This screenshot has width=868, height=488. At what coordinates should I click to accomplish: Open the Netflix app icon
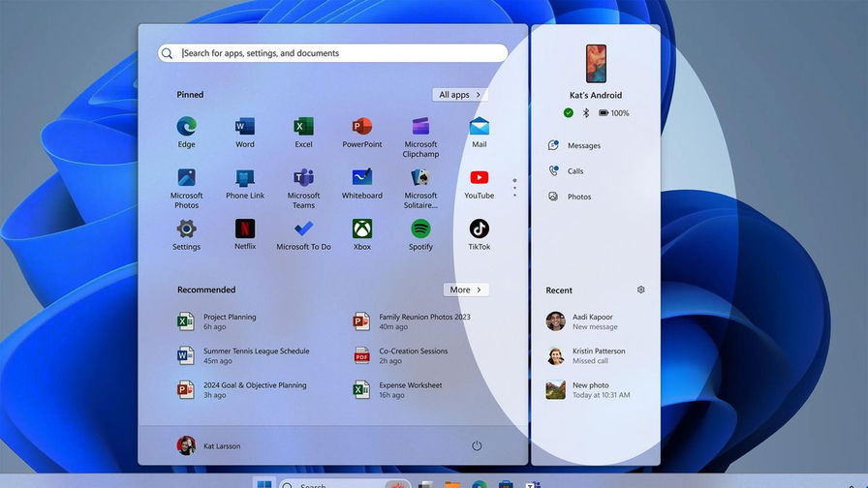point(245,229)
